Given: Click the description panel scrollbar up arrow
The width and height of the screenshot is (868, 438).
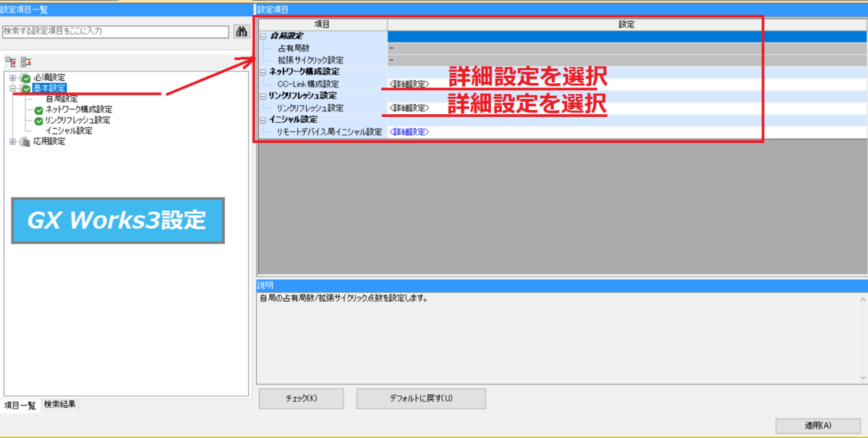Looking at the screenshot, I should (x=862, y=299).
